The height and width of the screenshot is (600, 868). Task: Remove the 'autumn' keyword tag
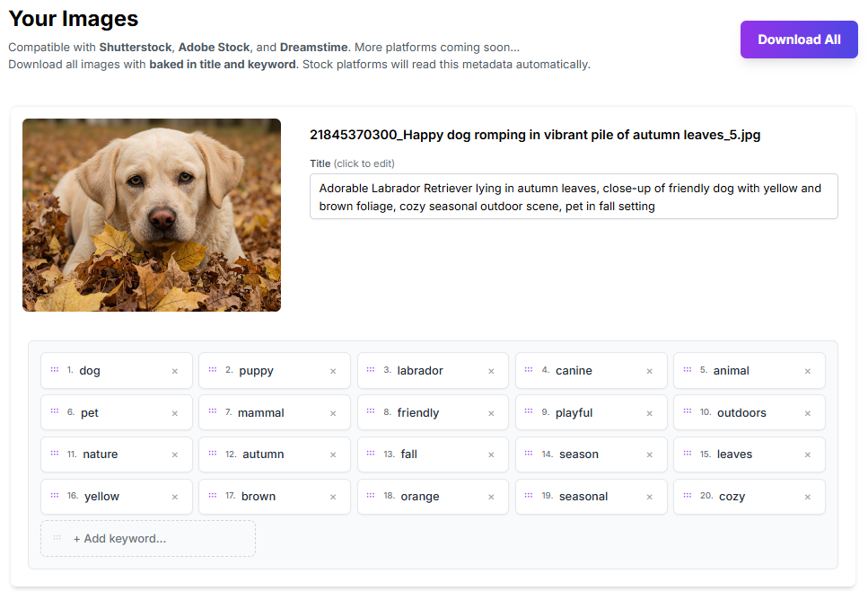pyautogui.click(x=333, y=454)
